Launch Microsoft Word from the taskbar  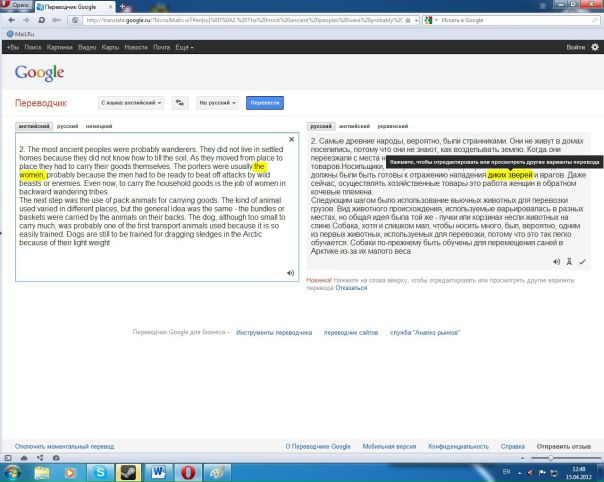[158, 468]
